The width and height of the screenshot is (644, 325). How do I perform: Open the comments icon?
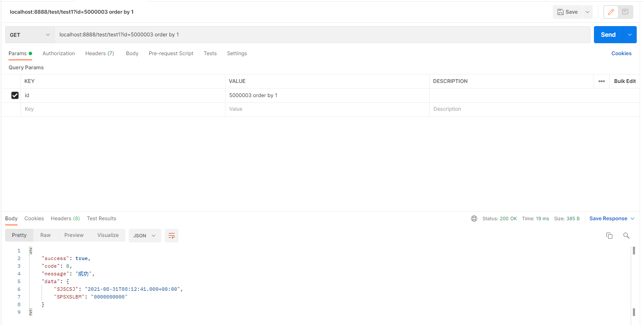point(625,12)
